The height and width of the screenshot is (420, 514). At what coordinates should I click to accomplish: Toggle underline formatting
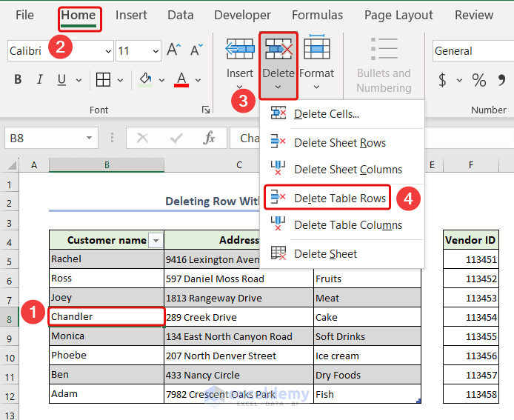[61, 80]
